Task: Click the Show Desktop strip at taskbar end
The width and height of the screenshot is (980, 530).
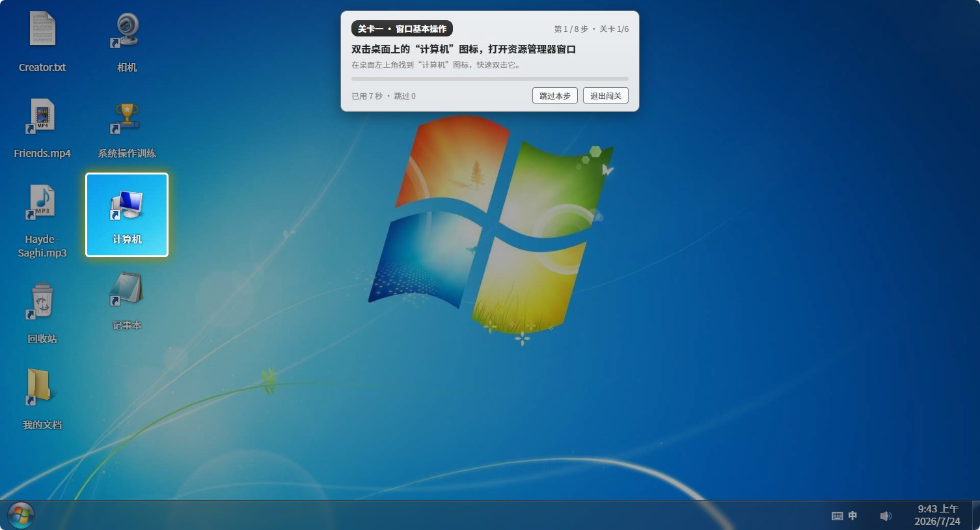Action: click(975, 515)
